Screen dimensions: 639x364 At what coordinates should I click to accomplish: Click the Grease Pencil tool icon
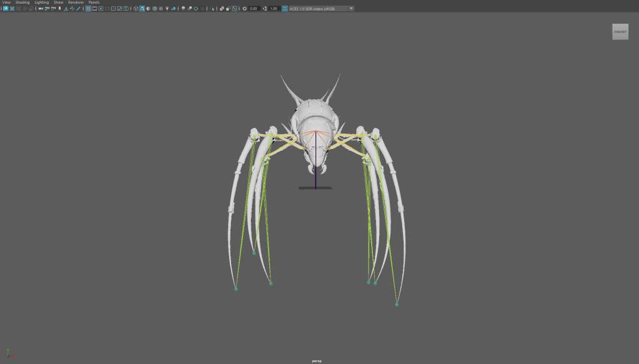(x=78, y=9)
